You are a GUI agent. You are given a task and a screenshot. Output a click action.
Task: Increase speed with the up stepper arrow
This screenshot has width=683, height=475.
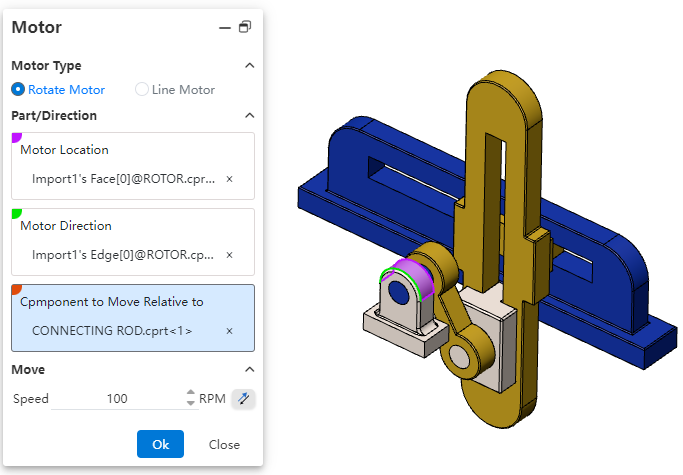[191, 394]
